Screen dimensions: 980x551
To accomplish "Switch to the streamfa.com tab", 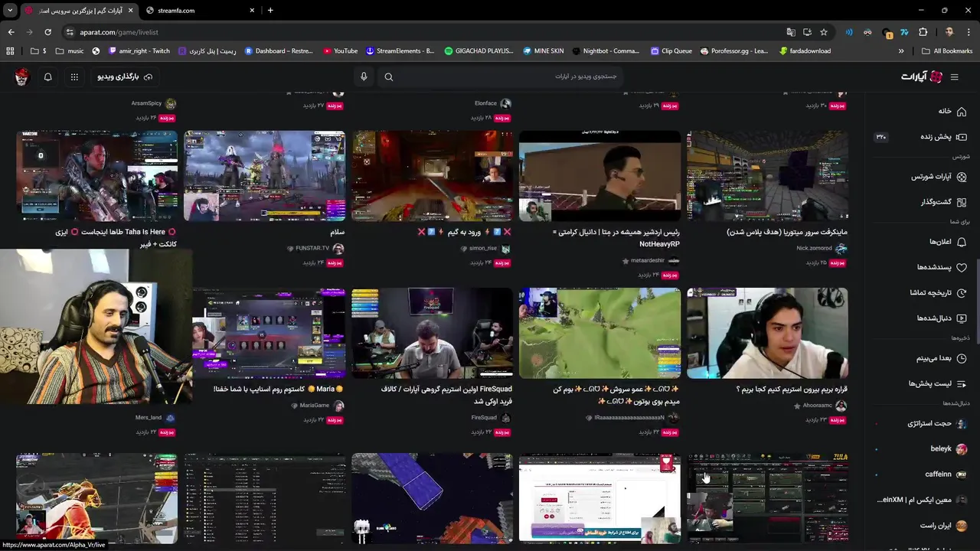I will pos(199,11).
